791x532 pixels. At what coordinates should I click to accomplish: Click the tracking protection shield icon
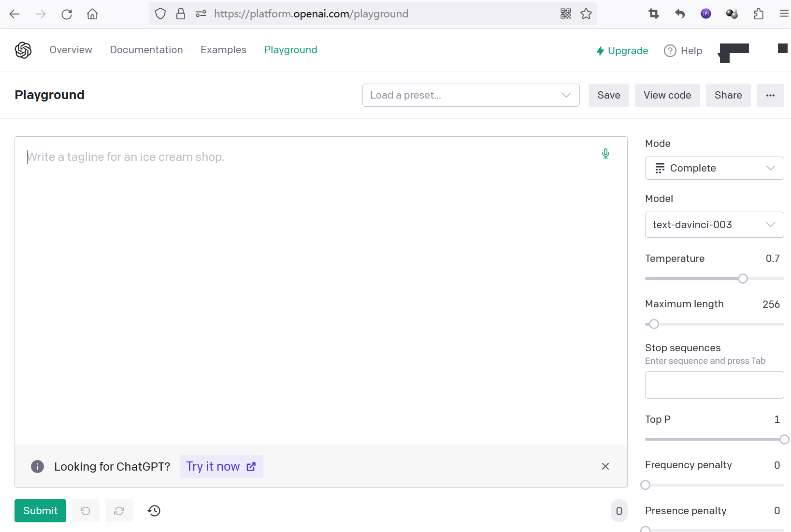(160, 14)
